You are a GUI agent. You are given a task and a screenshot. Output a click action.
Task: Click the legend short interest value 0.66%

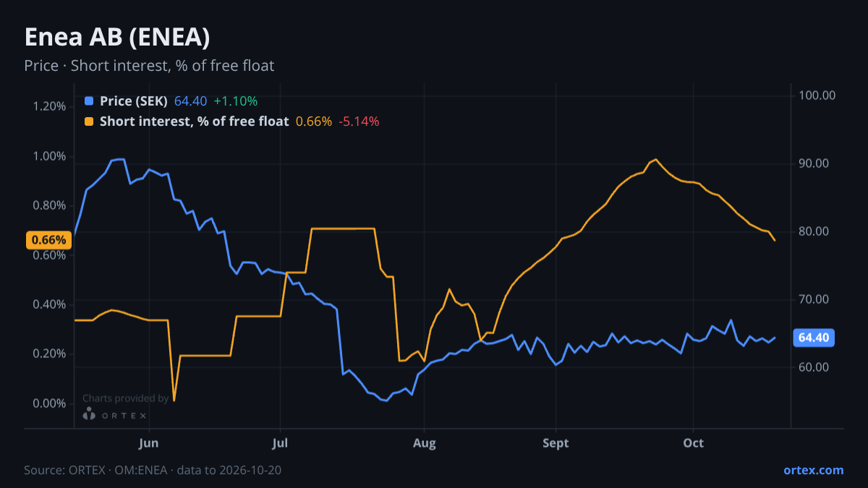click(x=314, y=121)
